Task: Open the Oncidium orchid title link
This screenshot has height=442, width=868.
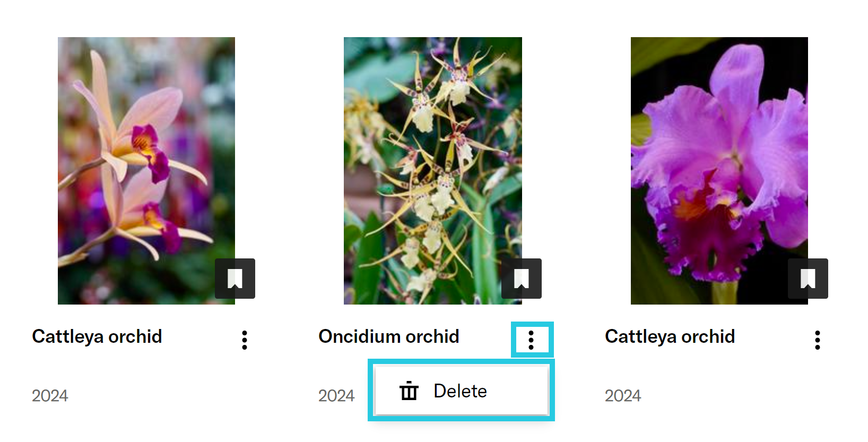Action: click(389, 336)
